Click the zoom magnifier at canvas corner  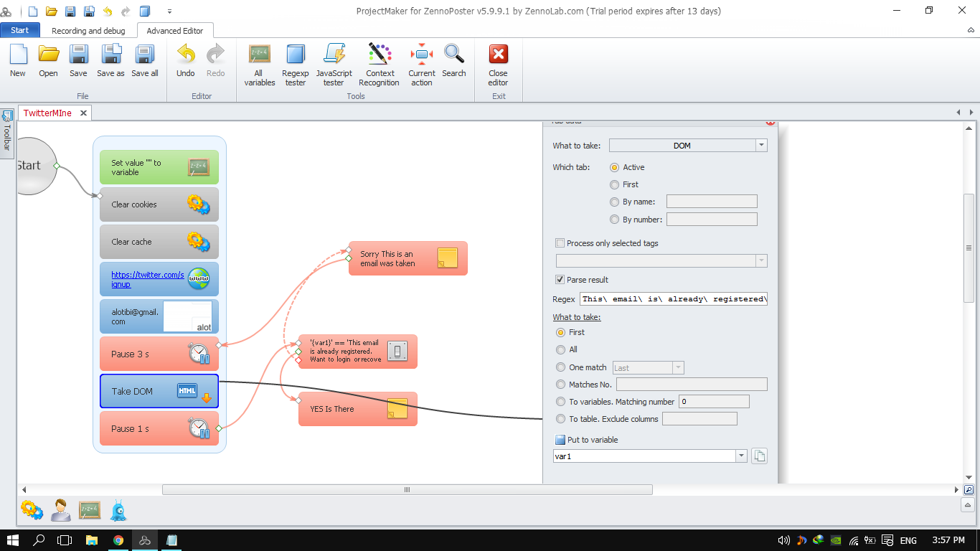click(x=969, y=490)
